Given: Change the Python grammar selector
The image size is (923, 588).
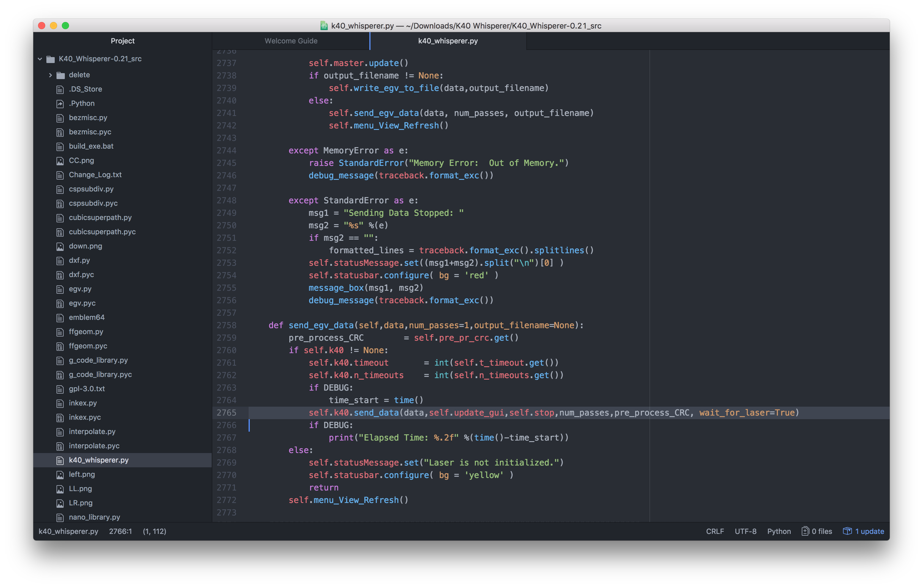Looking at the screenshot, I should [779, 532].
